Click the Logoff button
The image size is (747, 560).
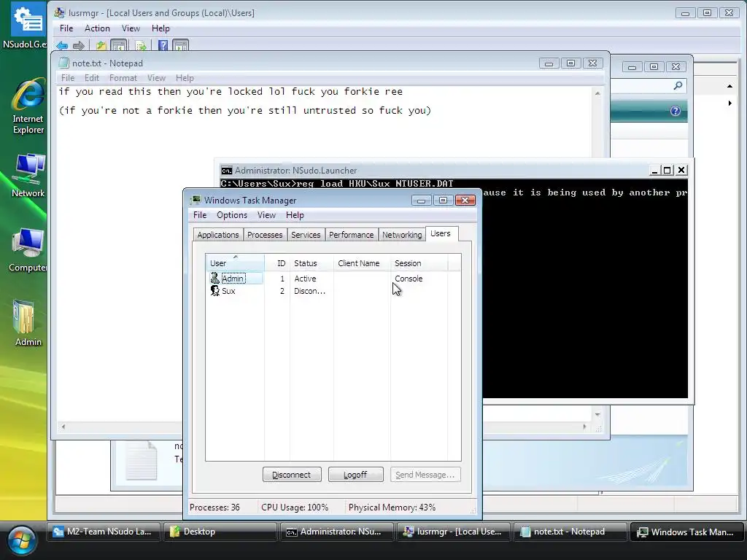pyautogui.click(x=355, y=475)
